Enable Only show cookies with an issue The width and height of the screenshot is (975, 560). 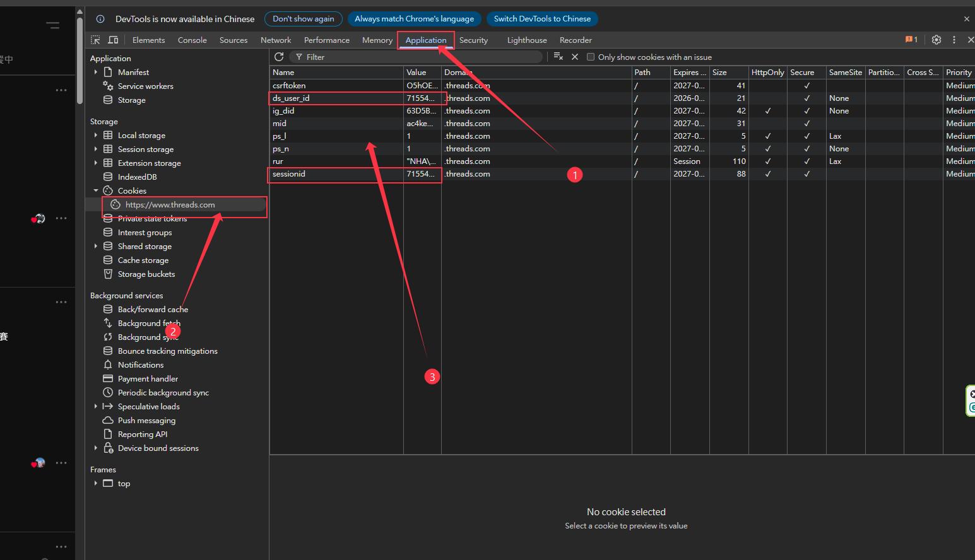point(591,57)
